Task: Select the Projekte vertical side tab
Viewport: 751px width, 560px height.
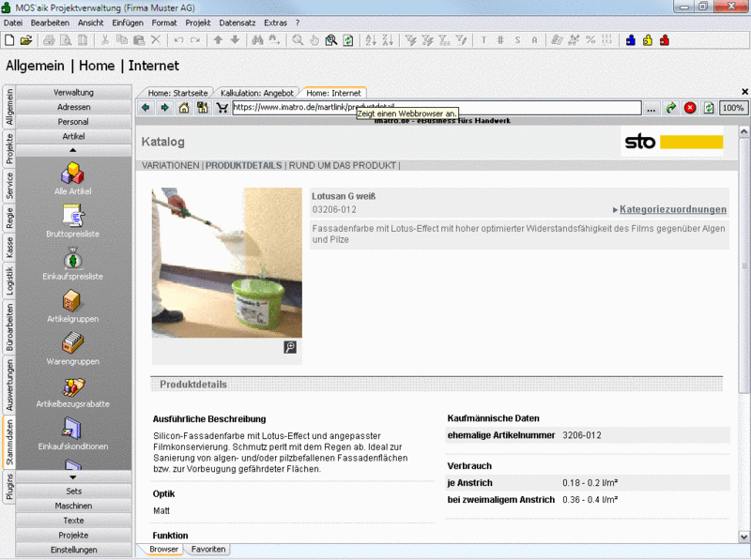Action: [9, 148]
